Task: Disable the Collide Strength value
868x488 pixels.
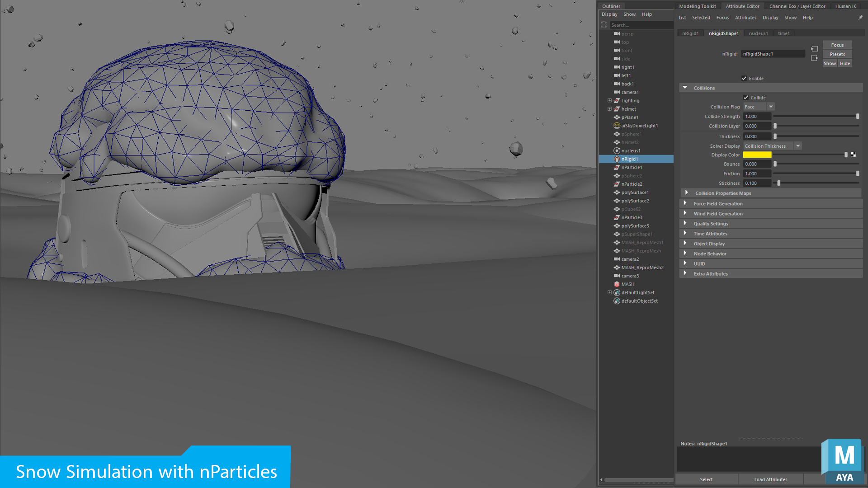Action: point(757,116)
